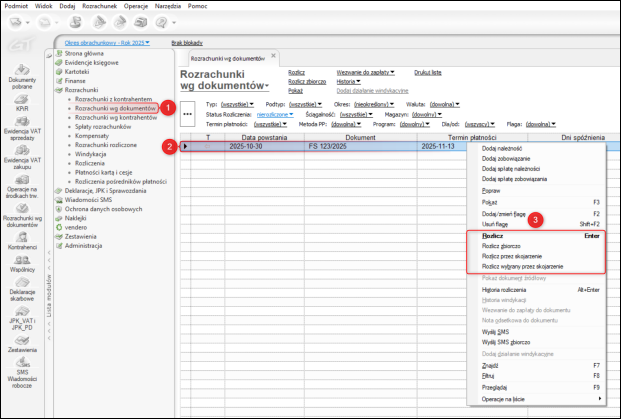Open the Flaga filter dropdown

click(541, 124)
